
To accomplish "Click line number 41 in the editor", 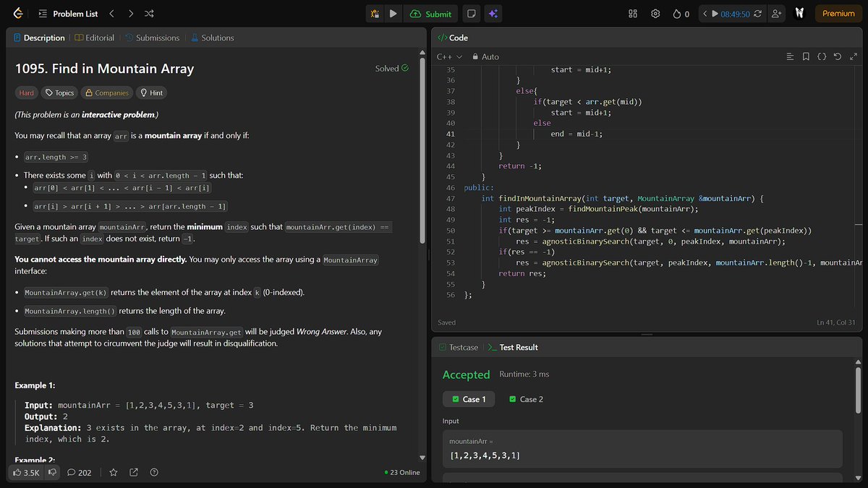I will (x=451, y=134).
